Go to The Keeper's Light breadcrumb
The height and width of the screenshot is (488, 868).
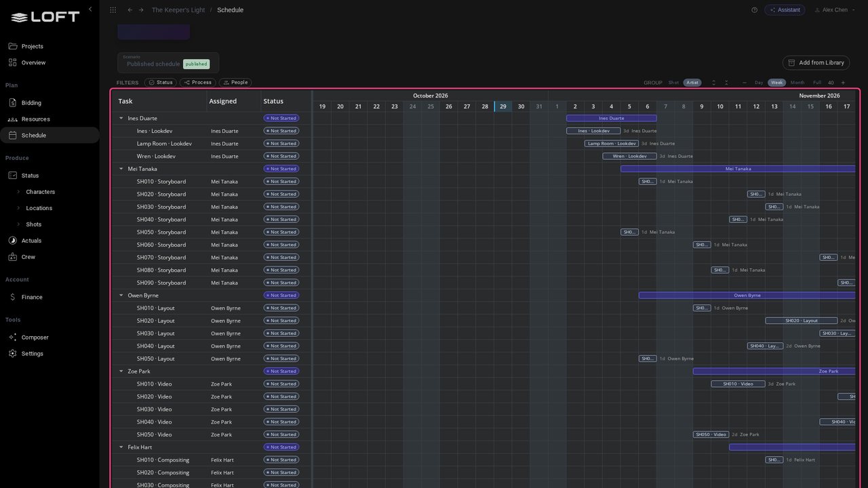[x=177, y=10]
